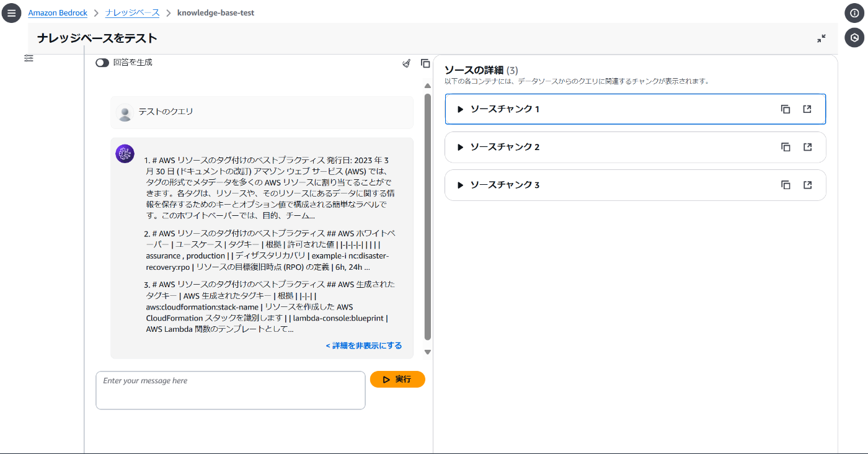Open the info panel icon
The image size is (868, 454).
[x=854, y=13]
